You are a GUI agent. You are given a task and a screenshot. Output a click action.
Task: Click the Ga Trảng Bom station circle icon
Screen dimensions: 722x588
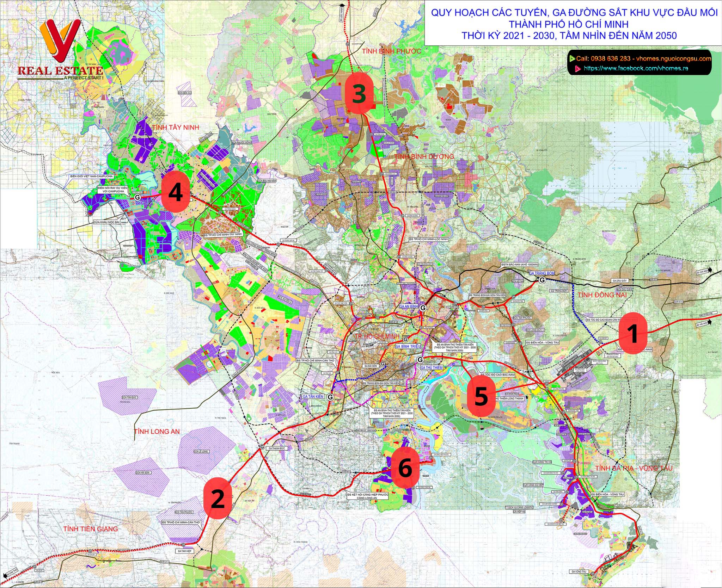542,280
